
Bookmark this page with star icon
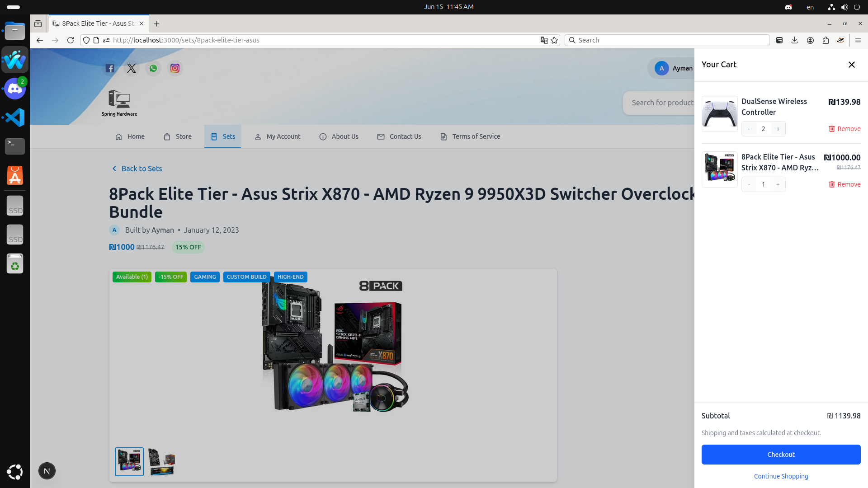tap(554, 40)
